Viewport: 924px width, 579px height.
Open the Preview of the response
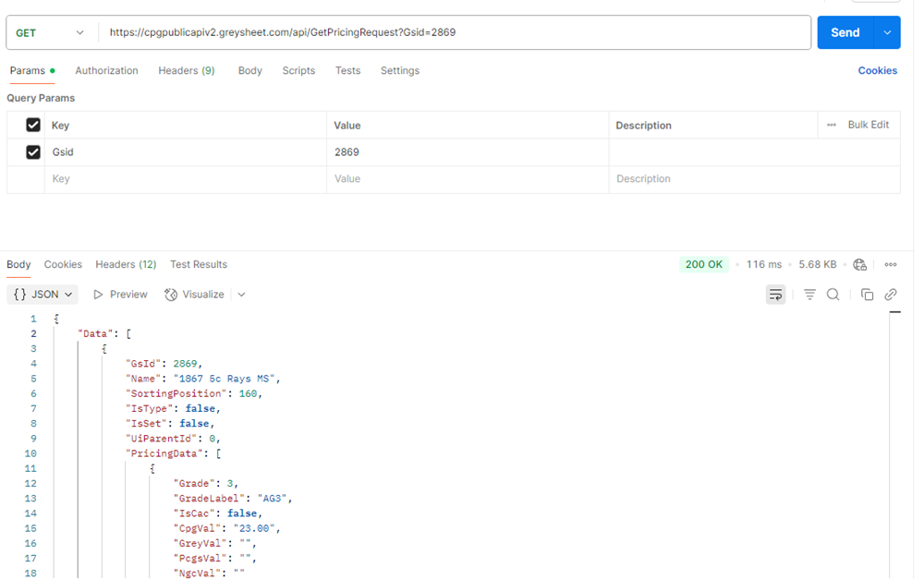point(119,294)
